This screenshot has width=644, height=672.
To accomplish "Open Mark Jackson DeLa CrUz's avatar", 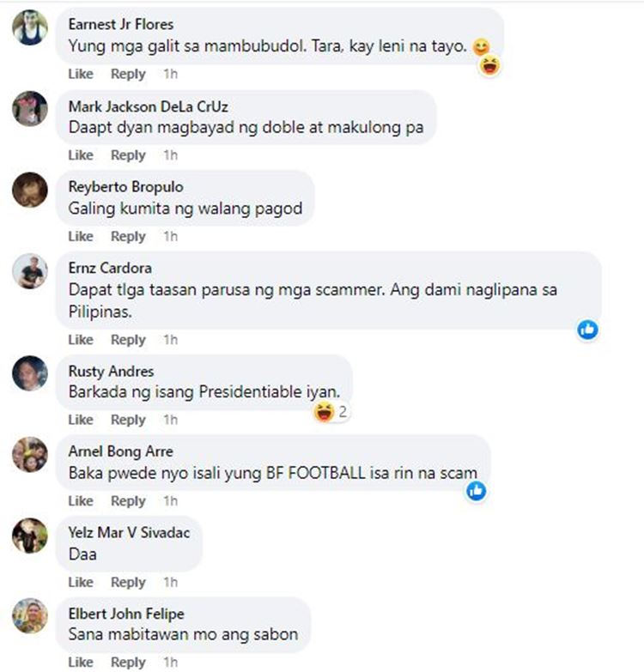I will pos(30,108).
